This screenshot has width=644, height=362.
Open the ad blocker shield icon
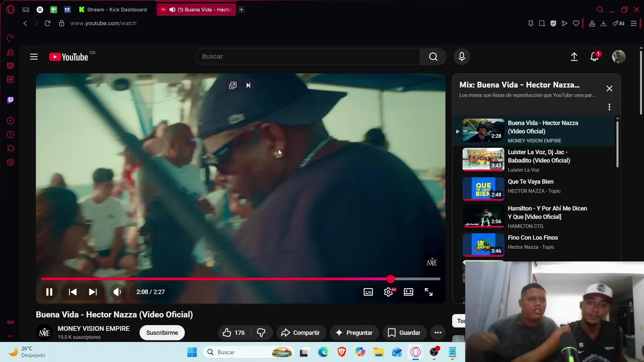(x=553, y=23)
